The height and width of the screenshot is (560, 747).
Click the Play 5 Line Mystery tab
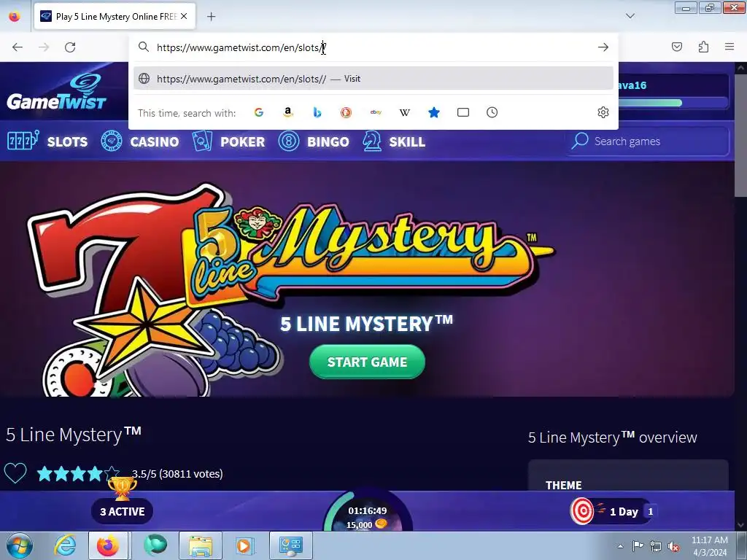click(115, 17)
